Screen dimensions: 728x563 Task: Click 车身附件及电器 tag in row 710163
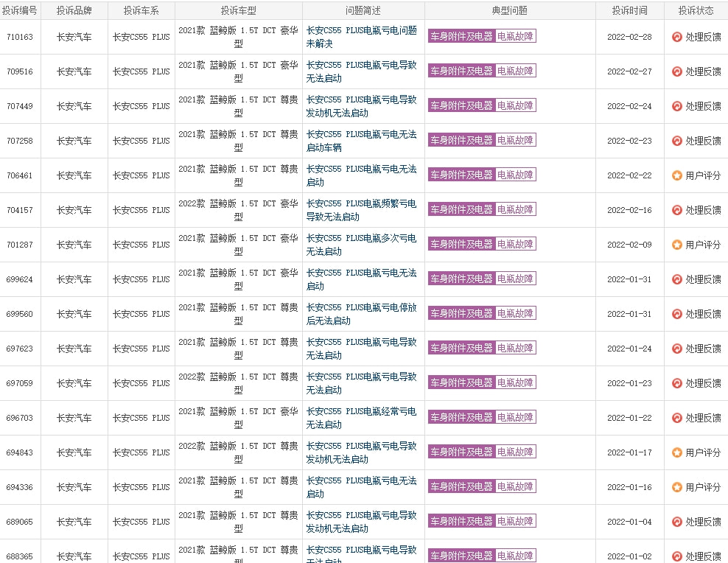(x=461, y=36)
